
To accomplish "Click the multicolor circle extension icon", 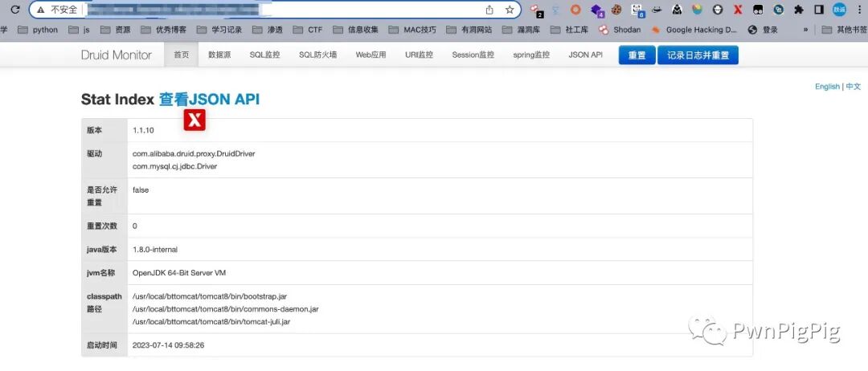I will coord(697,10).
